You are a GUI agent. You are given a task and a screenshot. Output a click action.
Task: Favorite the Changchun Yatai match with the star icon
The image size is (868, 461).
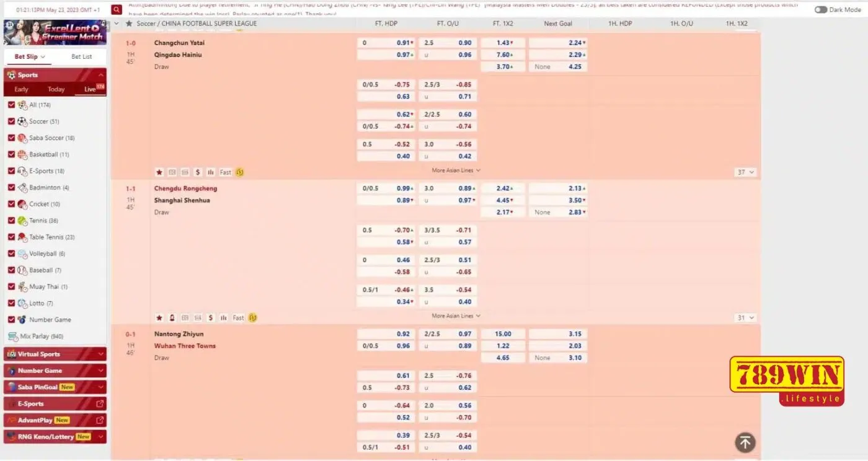(159, 172)
